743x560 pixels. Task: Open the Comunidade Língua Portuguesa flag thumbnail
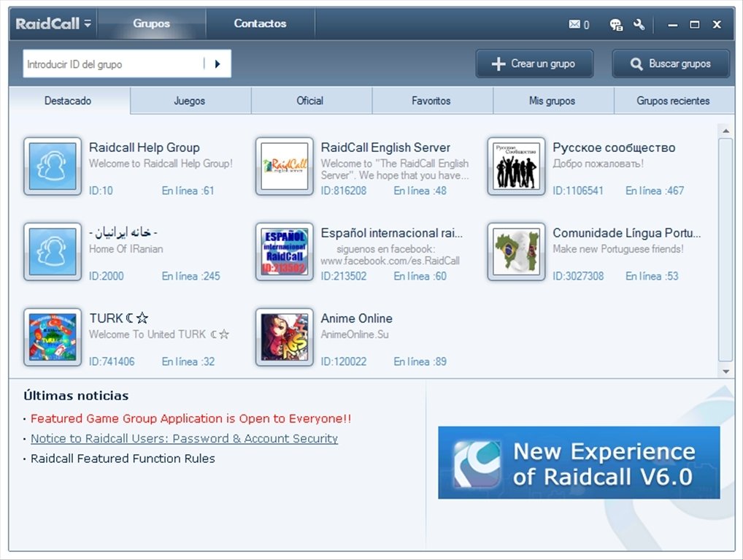[516, 252]
